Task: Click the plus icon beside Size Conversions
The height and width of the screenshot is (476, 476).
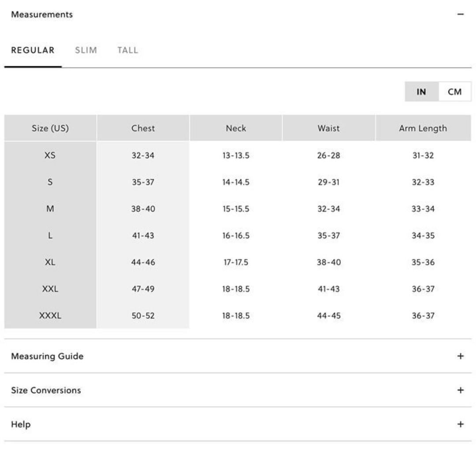Action: (460, 390)
